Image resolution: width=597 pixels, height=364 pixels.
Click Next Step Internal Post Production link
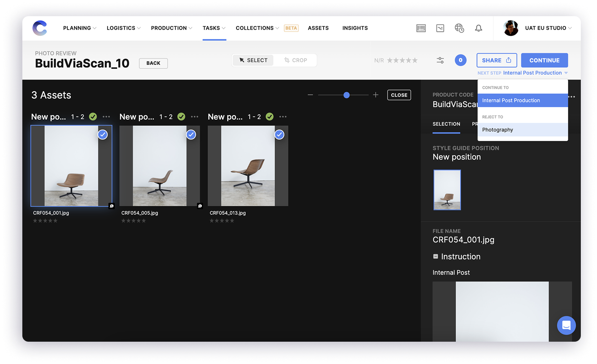coord(532,73)
